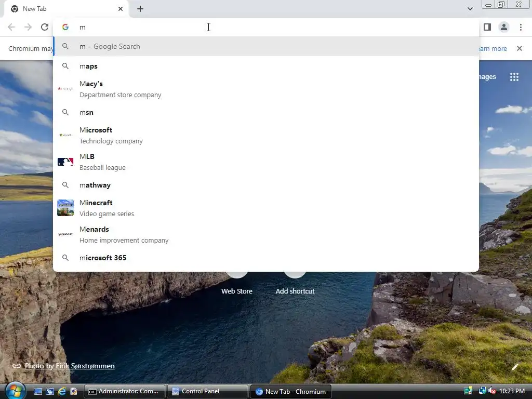Screen dimensions: 532x399
Task: Open a new tab with plus button
Action: 140,9
